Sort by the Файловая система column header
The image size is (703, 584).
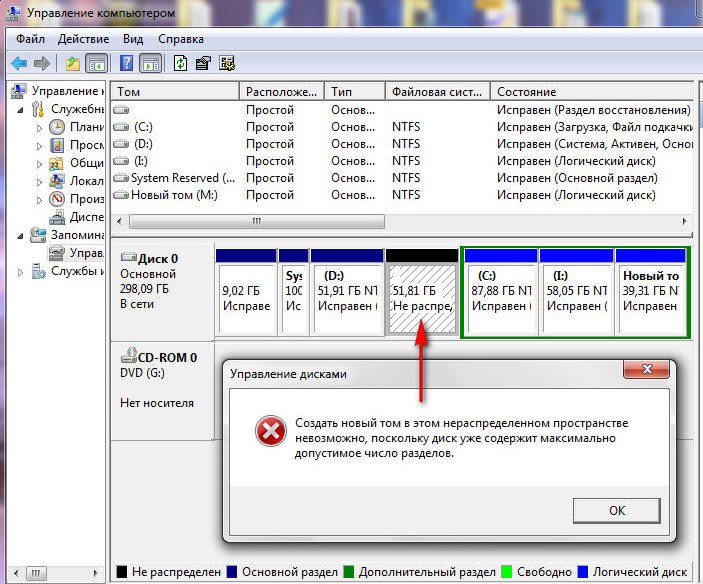438,91
